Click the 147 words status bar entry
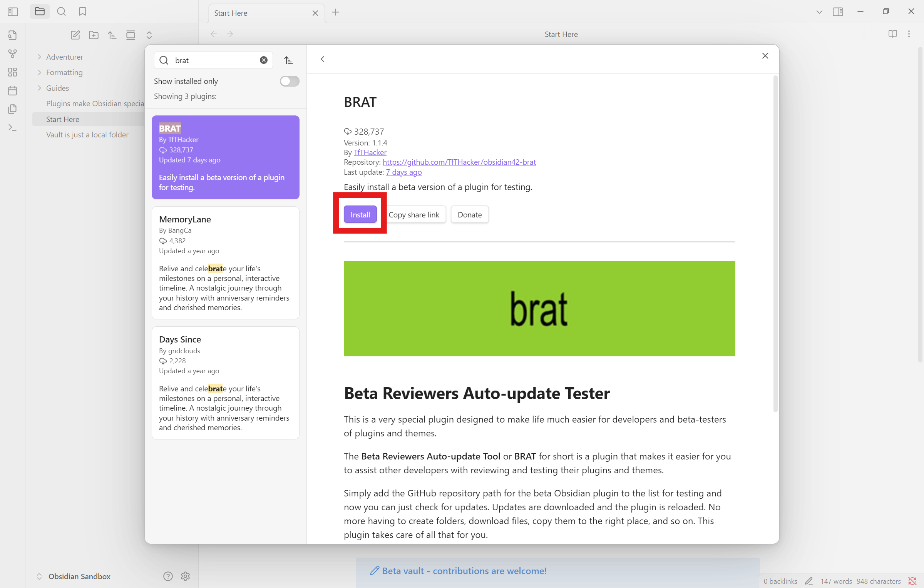The image size is (924, 588). (x=836, y=581)
